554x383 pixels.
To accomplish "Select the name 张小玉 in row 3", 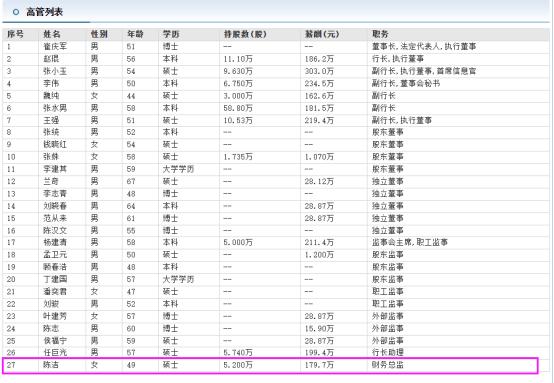I will [x=55, y=71].
